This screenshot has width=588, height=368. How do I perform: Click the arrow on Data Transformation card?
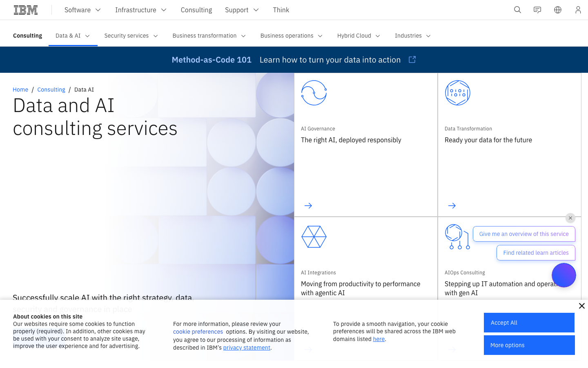point(452,206)
